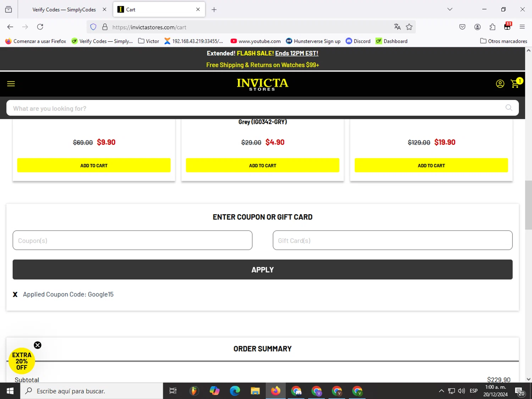
Task: Add the $9.90 item to cart
Action: click(x=94, y=166)
